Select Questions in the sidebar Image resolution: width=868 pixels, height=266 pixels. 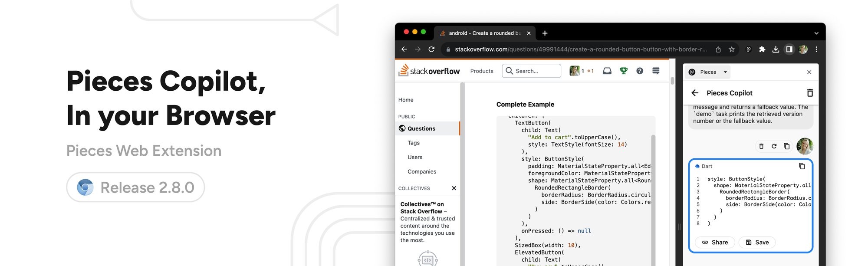pos(427,128)
